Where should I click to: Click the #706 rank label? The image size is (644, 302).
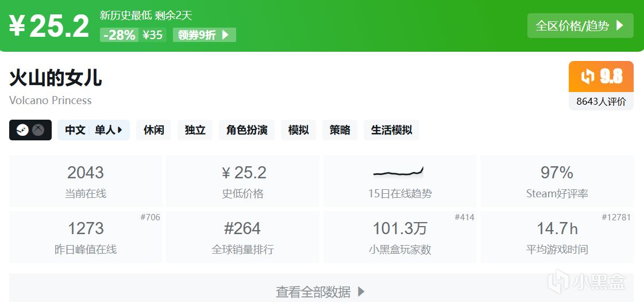click(x=151, y=217)
